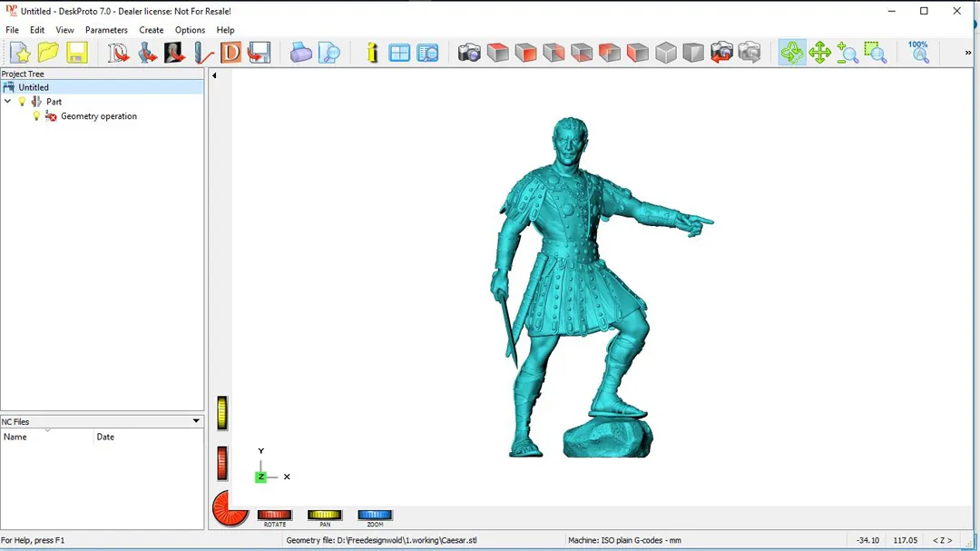Write NC program with floppy red-arrow icon
This screenshot has height=551, width=980.
coord(259,53)
